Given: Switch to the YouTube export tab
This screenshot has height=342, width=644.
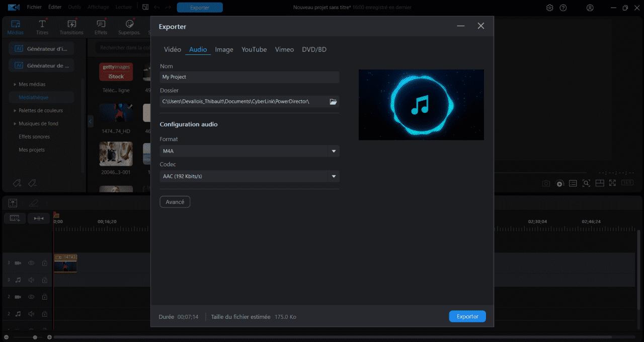Looking at the screenshot, I should pyautogui.click(x=254, y=49).
